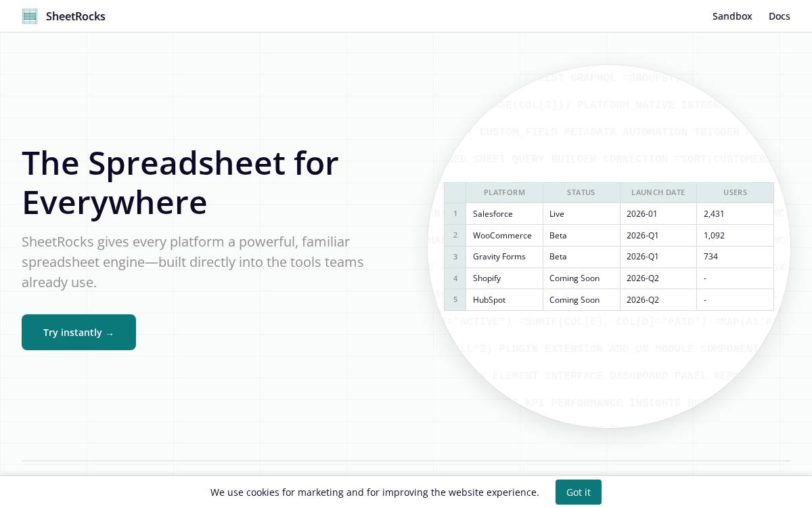Viewport: 812px width, 508px height.
Task: Select row number 1 header
Action: tap(455, 214)
